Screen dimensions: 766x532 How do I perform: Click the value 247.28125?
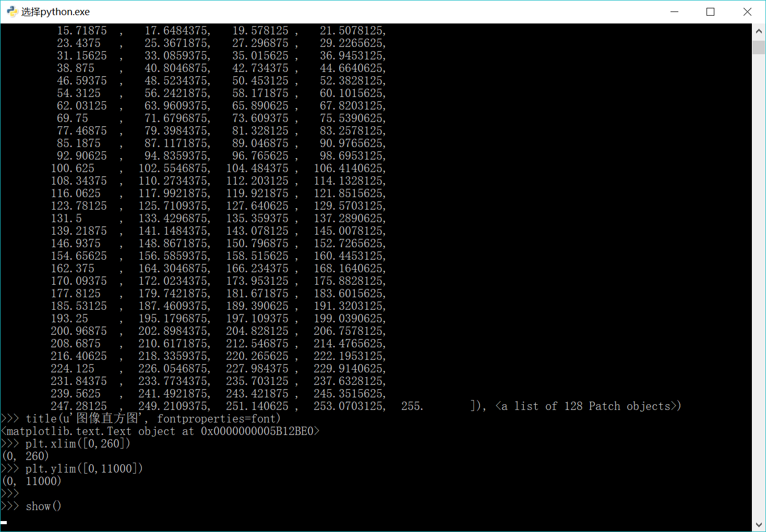point(79,406)
